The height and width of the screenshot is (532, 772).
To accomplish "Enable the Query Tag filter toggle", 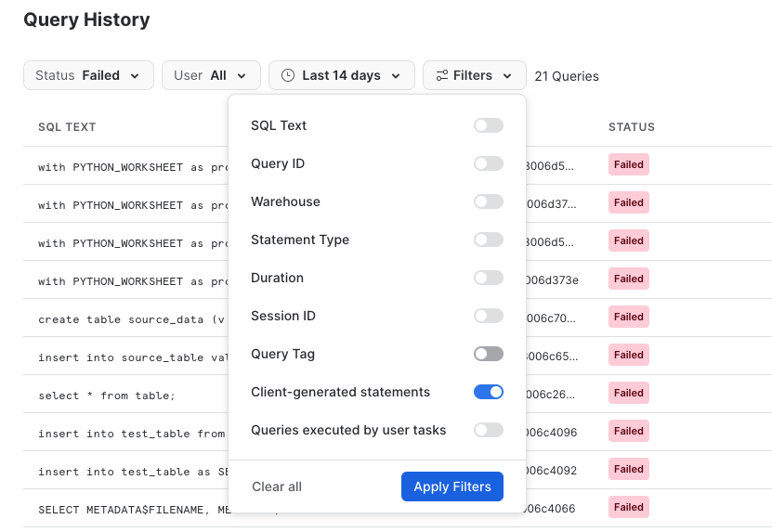I will pos(488,354).
